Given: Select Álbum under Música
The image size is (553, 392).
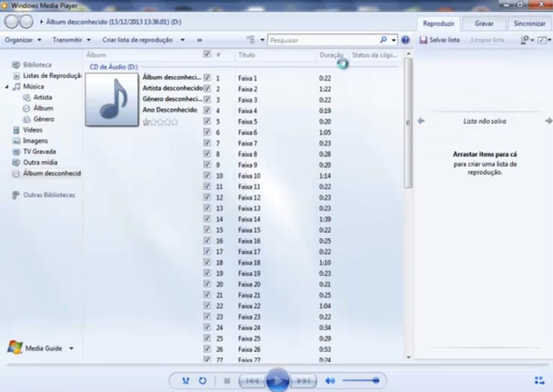Looking at the screenshot, I should pos(43,108).
